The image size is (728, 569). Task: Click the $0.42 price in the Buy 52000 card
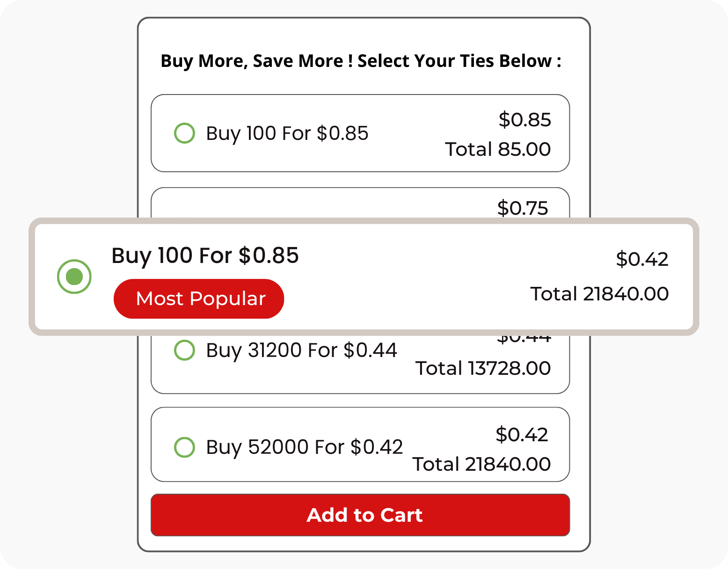[522, 434]
